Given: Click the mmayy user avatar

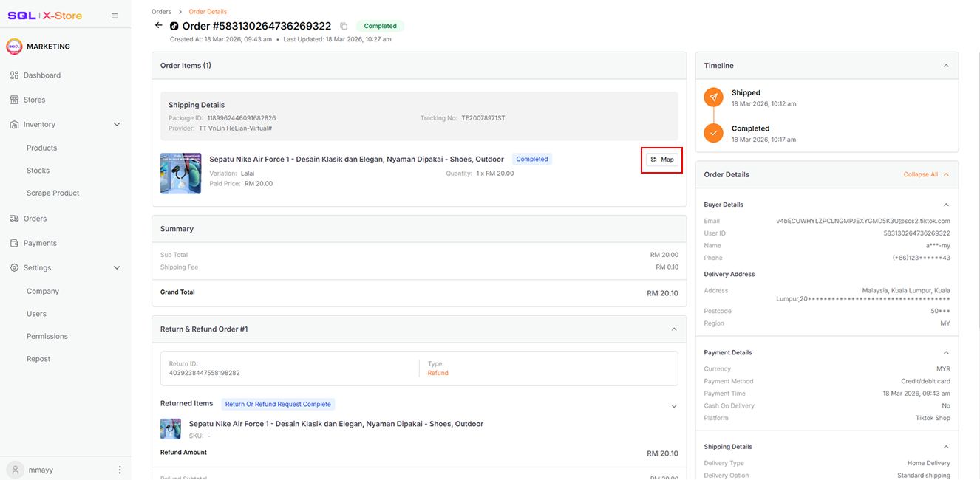Looking at the screenshot, I should (x=14, y=470).
